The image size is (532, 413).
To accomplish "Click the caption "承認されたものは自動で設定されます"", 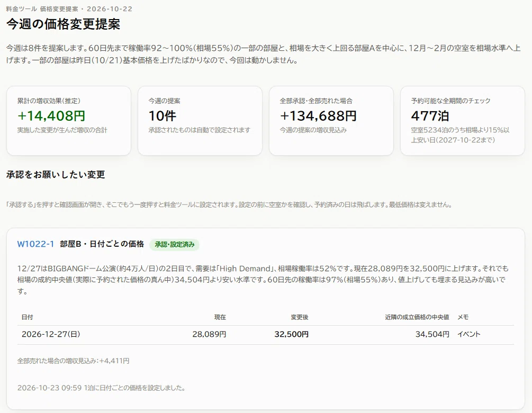I will (199, 130).
